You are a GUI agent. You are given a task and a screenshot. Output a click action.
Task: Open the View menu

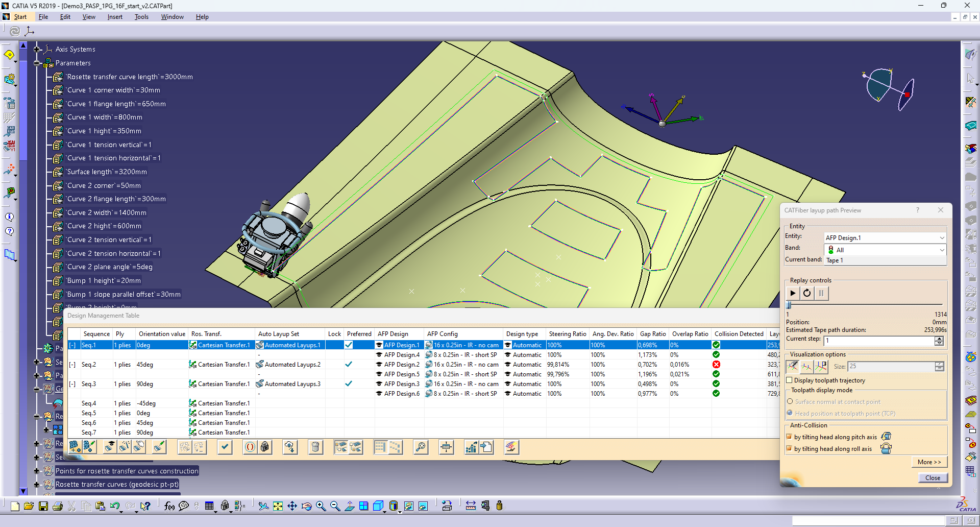pos(89,17)
